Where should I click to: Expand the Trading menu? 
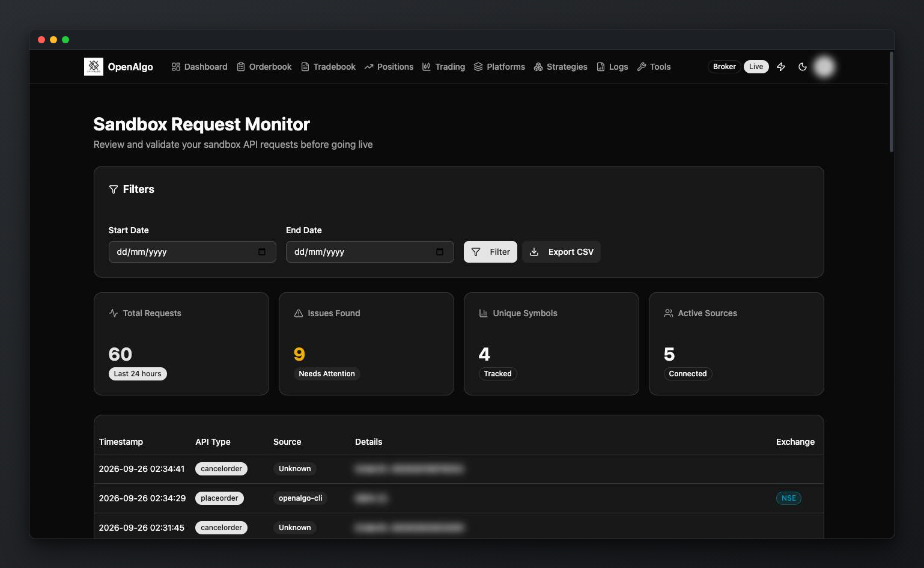point(443,67)
